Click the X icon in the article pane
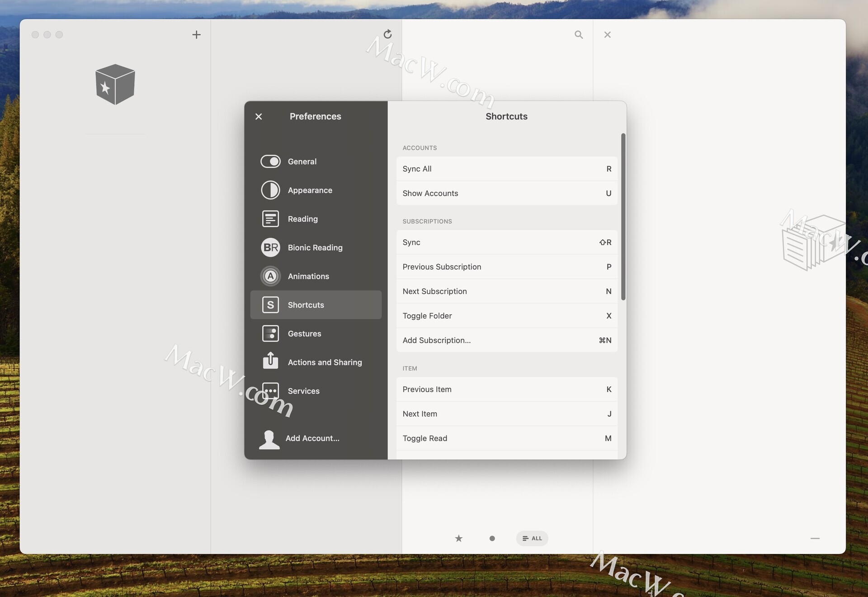 pos(607,34)
